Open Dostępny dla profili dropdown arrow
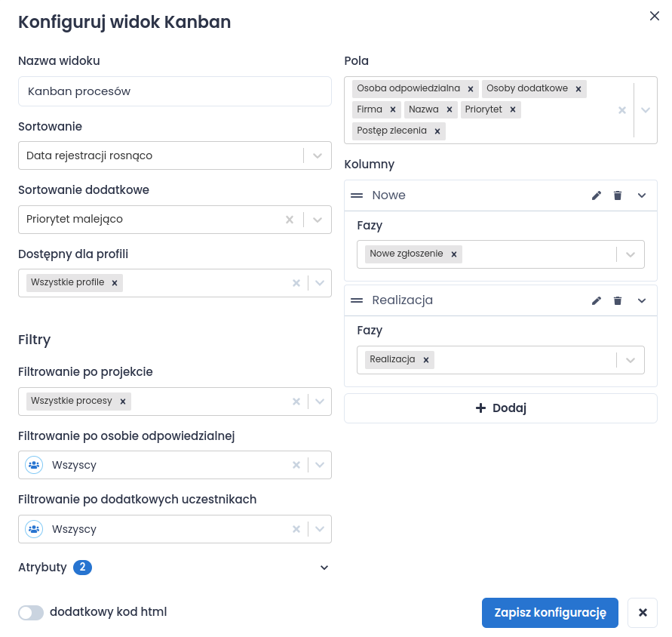The image size is (672, 637). [x=319, y=283]
